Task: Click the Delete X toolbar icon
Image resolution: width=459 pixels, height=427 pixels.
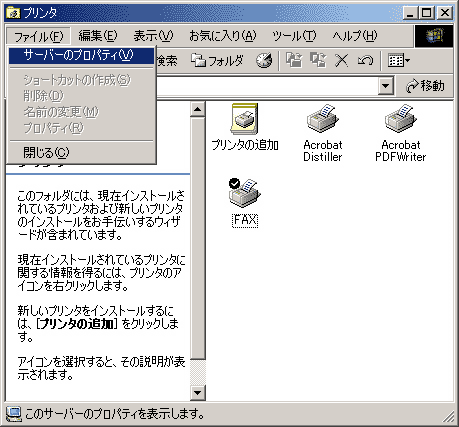Action: pyautogui.click(x=342, y=61)
